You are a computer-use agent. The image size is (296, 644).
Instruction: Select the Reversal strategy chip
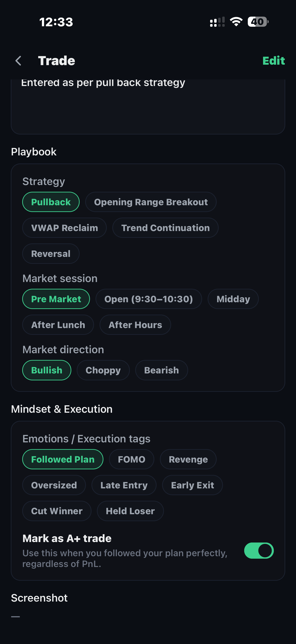(51, 254)
